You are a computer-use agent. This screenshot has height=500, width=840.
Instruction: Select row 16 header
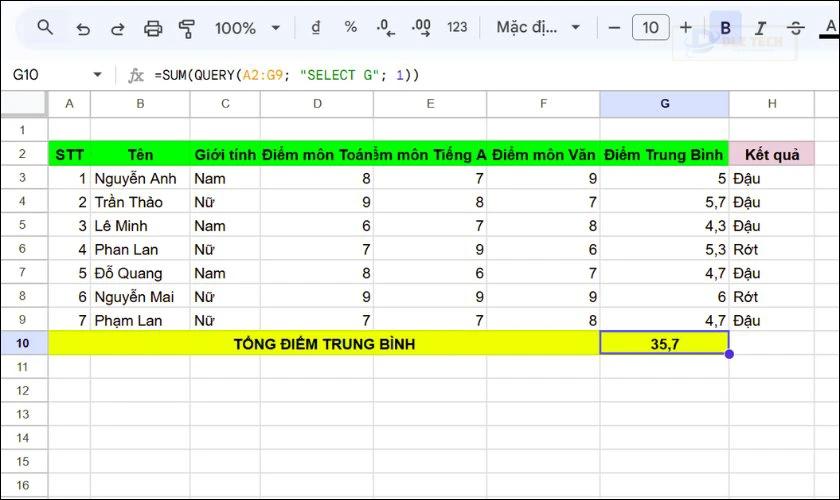[23, 485]
